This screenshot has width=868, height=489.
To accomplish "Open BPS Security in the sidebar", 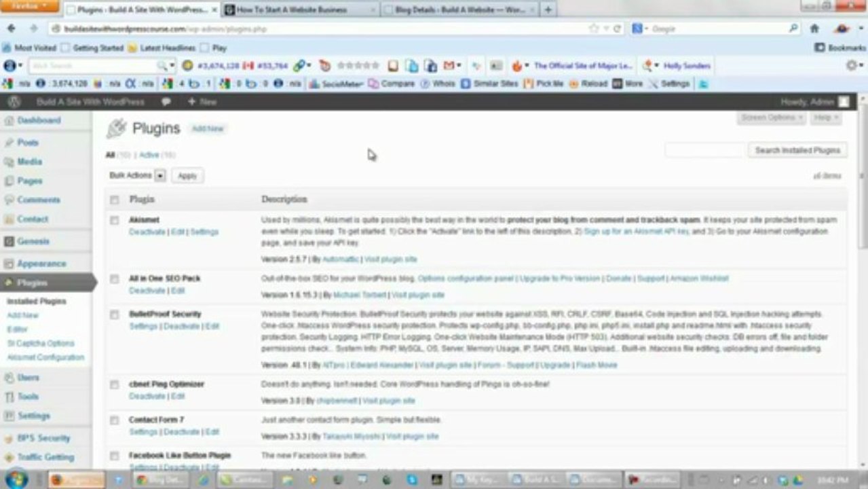I will (43, 438).
